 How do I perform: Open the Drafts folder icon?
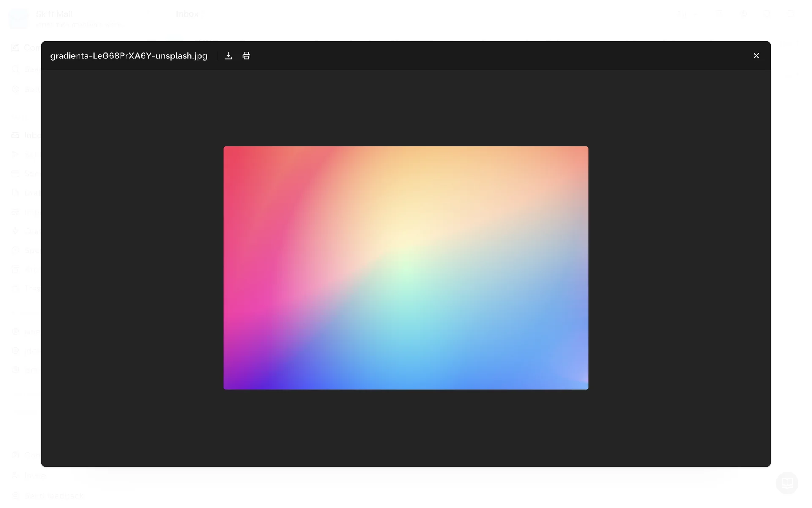tap(16, 193)
